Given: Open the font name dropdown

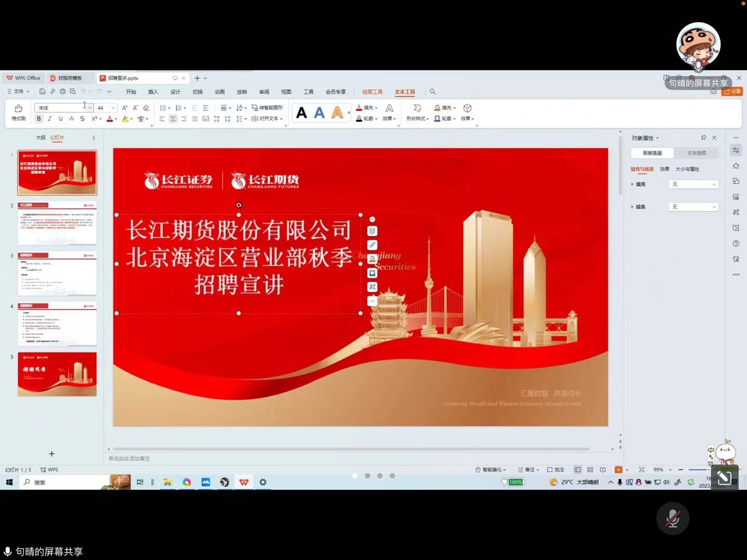Looking at the screenshot, I should tap(90, 108).
